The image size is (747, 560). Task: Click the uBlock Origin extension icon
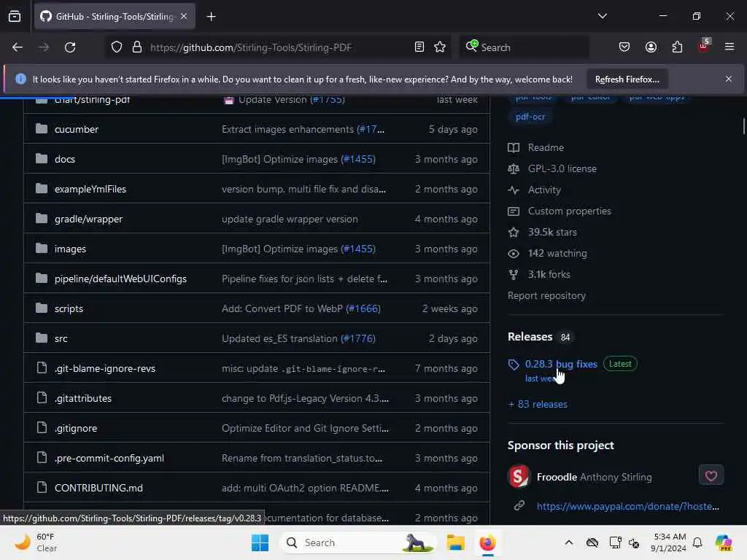click(704, 46)
